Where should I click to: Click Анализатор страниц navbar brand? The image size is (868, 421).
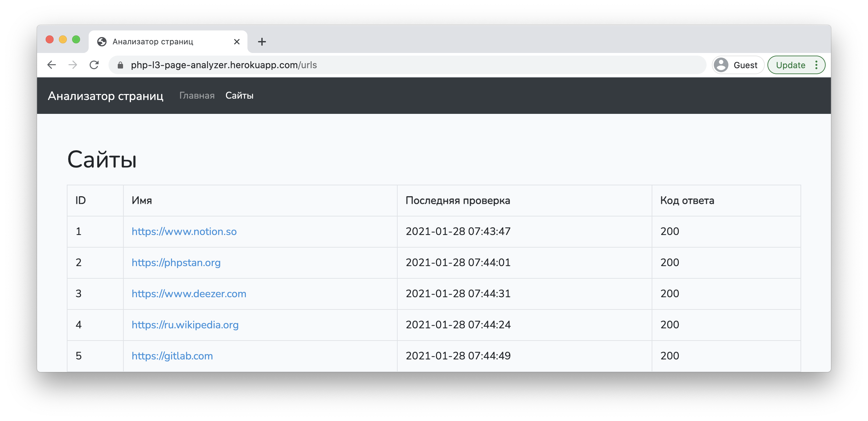(106, 96)
